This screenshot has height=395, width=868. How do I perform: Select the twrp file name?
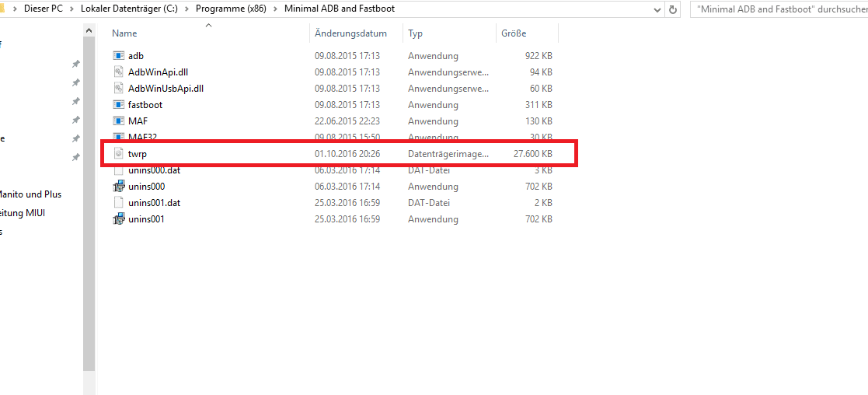(x=137, y=154)
